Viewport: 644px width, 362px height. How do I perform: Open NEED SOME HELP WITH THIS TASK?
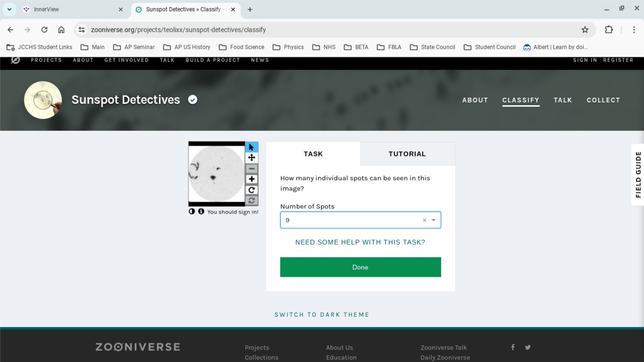click(360, 242)
